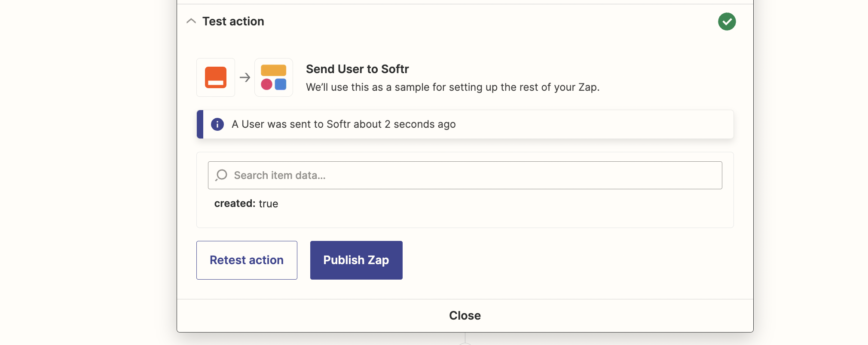The image size is (868, 345).
Task: Click the Softr logo next to Send User
Action: point(274,77)
